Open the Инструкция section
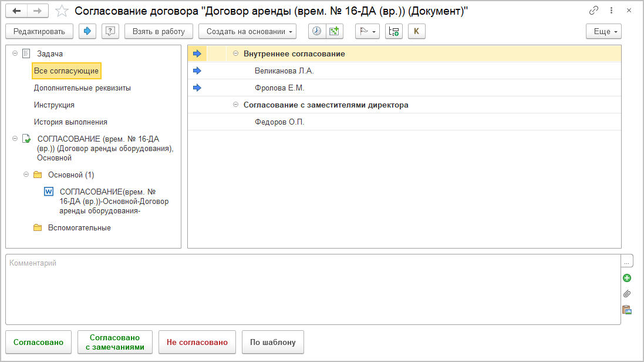 click(54, 105)
